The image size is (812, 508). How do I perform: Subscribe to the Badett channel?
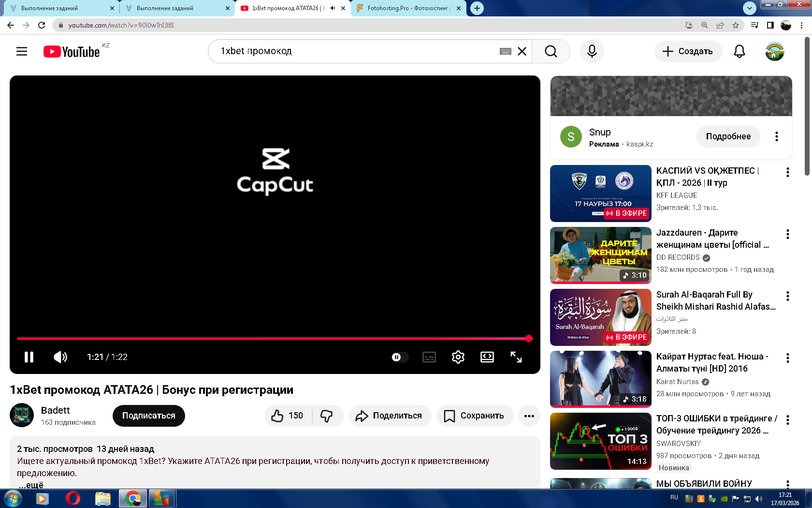coord(149,416)
